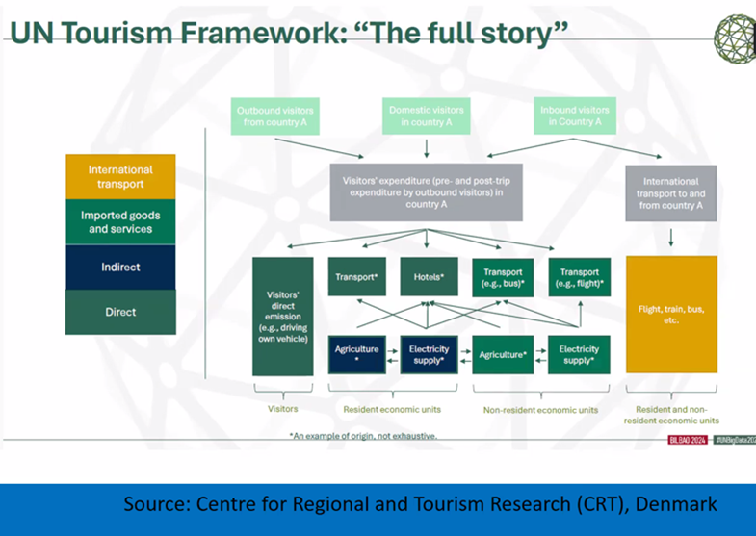Select the orange International transport legend swatch
The width and height of the screenshot is (756, 536).
click(120, 177)
